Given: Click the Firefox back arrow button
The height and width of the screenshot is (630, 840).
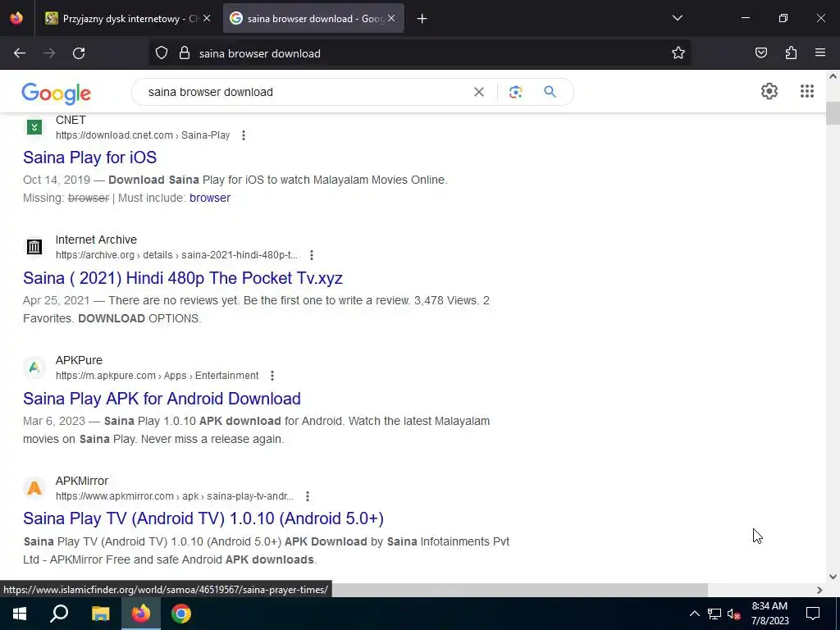Looking at the screenshot, I should pyautogui.click(x=20, y=53).
